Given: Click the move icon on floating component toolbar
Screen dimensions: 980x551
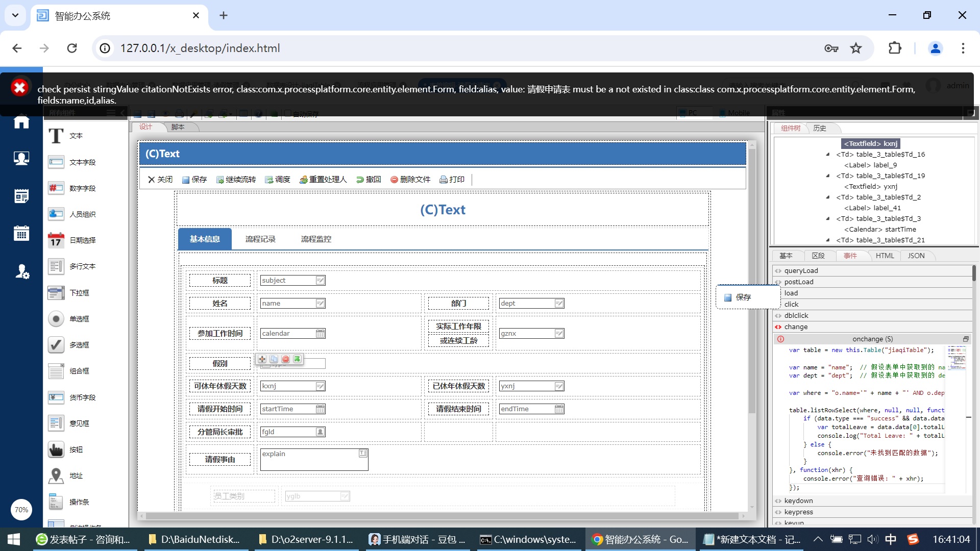Looking at the screenshot, I should [x=262, y=359].
